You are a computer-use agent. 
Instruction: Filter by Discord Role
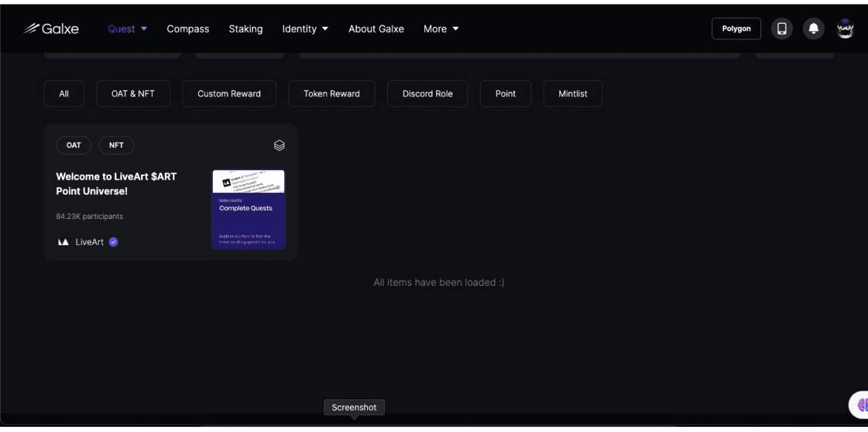(427, 94)
